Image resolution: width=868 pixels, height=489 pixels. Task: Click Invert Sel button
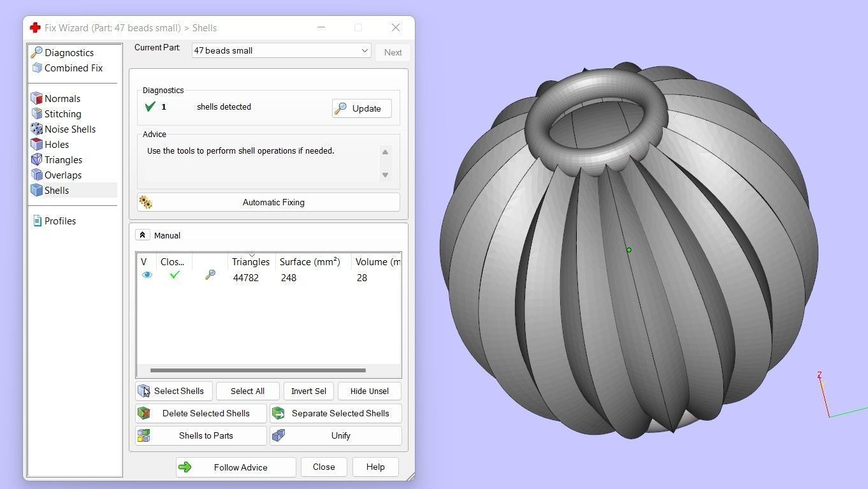[x=308, y=391]
